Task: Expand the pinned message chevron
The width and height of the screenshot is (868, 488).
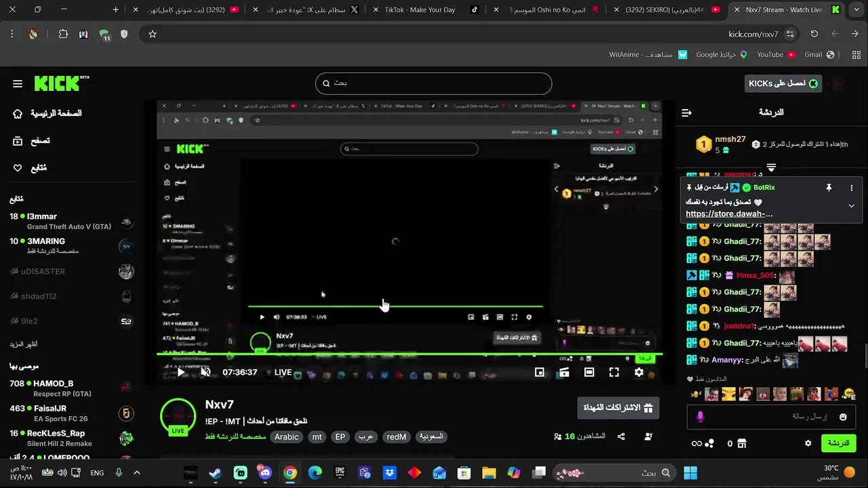Action: [x=852, y=205]
